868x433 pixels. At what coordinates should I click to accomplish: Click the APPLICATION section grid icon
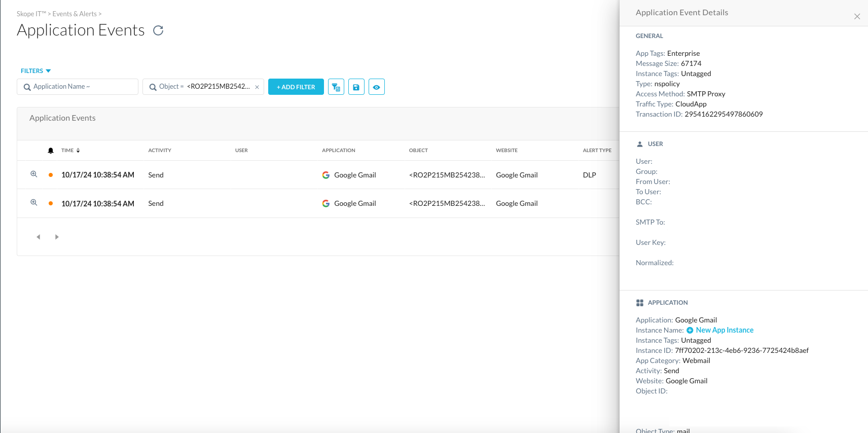pos(640,303)
